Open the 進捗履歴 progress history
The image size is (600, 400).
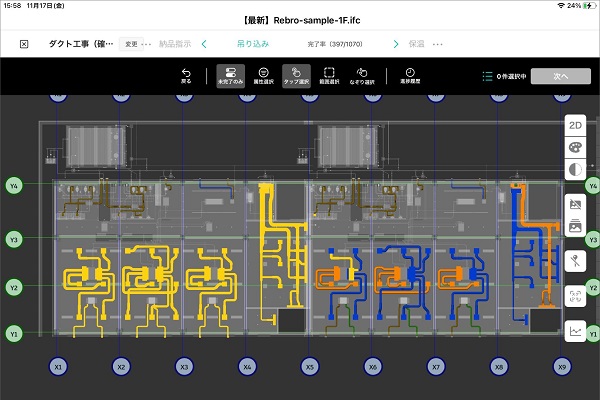pyautogui.click(x=410, y=76)
